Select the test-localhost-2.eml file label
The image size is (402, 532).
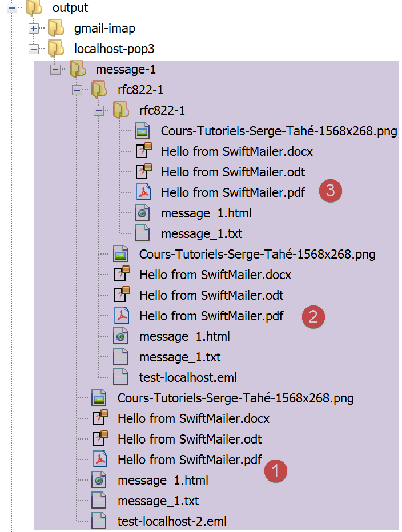pyautogui.click(x=172, y=521)
